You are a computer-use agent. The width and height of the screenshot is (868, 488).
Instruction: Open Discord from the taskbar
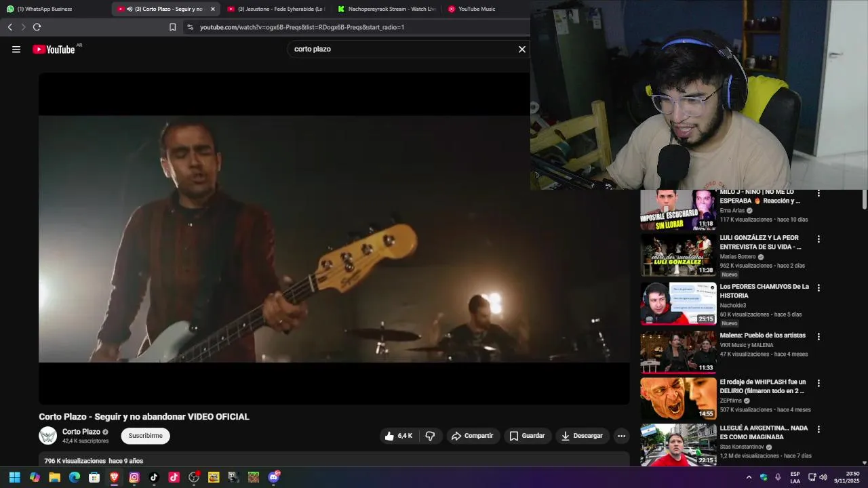click(x=273, y=477)
